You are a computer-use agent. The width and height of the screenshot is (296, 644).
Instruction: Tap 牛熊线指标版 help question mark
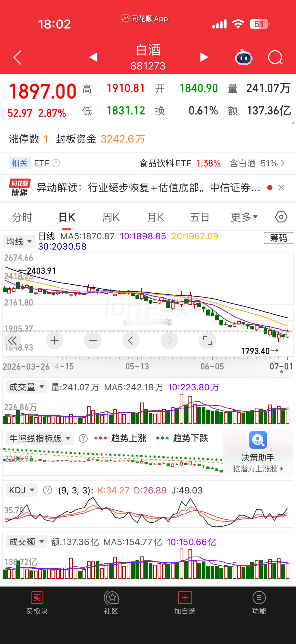83,438
